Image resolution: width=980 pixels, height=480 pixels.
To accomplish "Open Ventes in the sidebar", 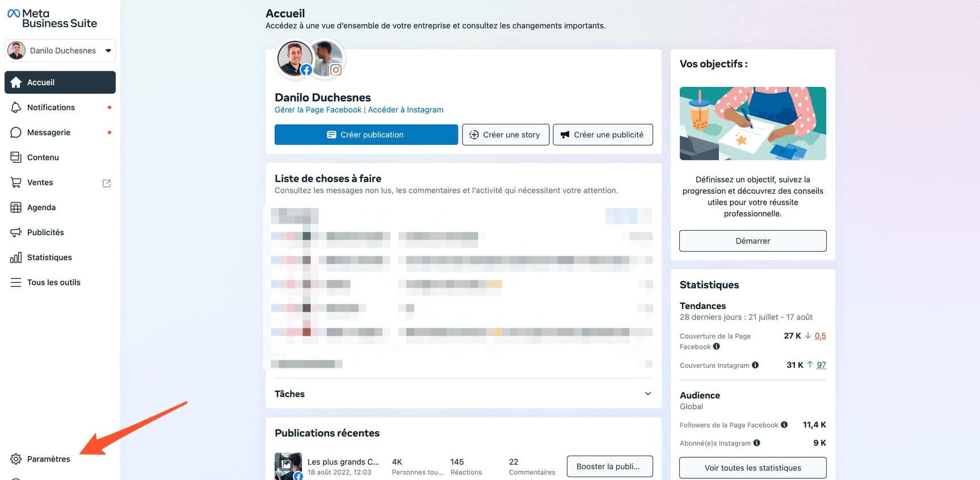I will pos(60,182).
